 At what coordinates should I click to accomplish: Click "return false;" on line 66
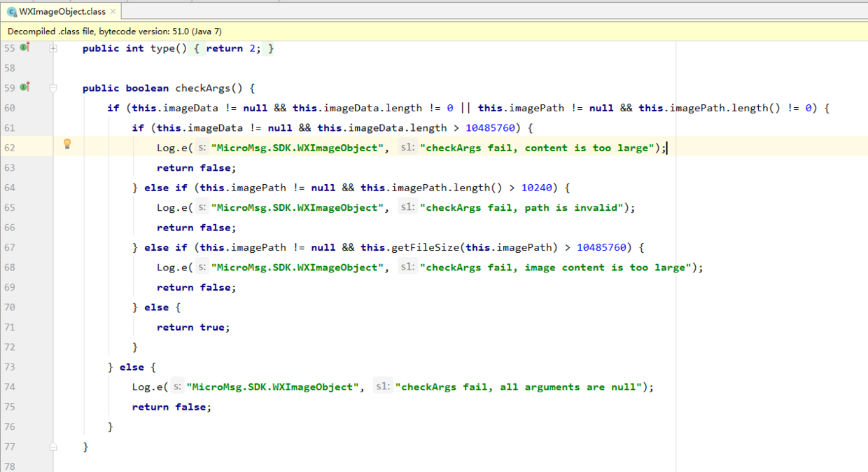coord(197,228)
